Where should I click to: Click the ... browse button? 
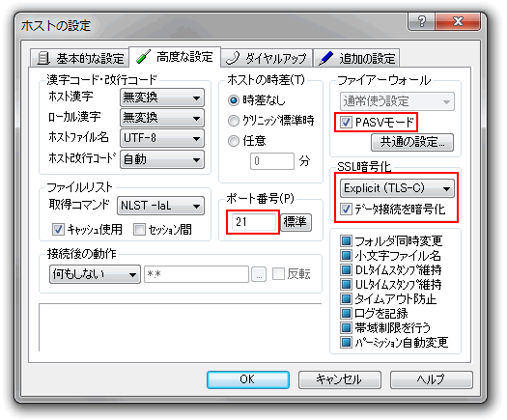pos(259,274)
